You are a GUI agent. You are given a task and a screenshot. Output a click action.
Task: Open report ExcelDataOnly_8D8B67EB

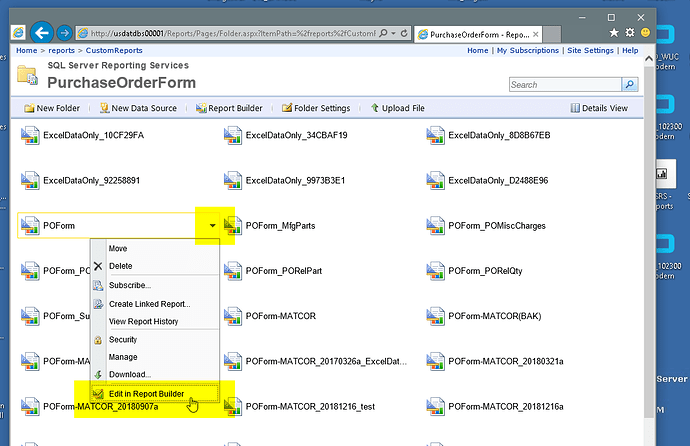pos(499,135)
